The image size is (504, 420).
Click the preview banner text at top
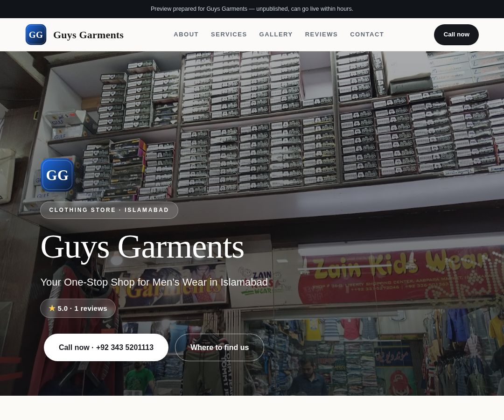(252, 9)
